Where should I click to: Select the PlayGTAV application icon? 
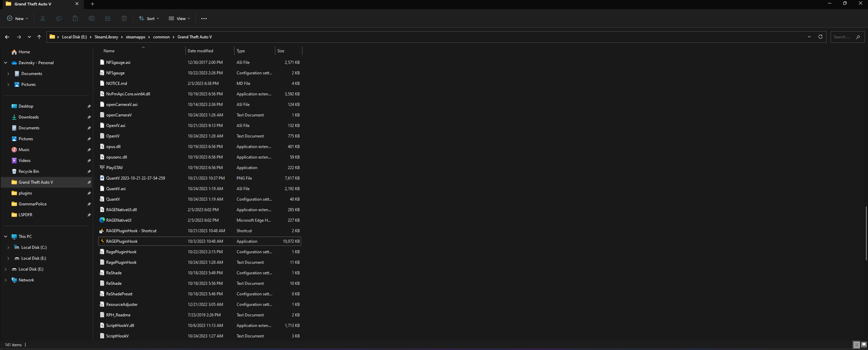tap(102, 168)
